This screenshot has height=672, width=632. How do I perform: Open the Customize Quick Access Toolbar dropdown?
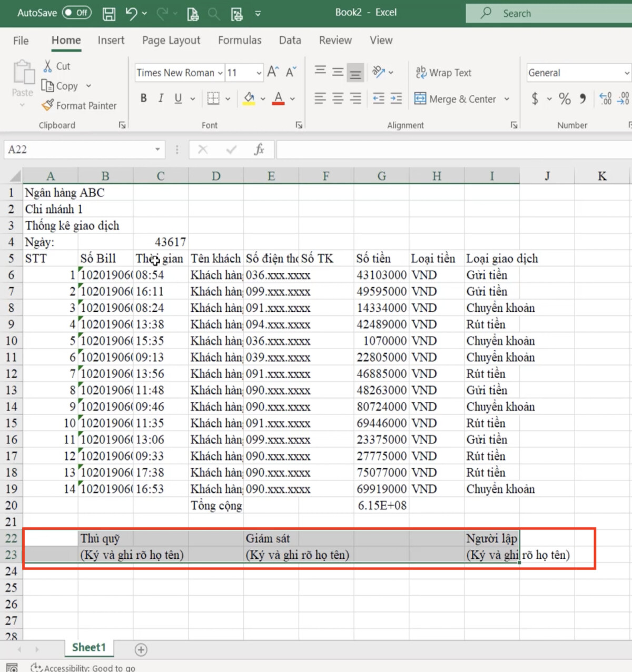pyautogui.click(x=258, y=14)
